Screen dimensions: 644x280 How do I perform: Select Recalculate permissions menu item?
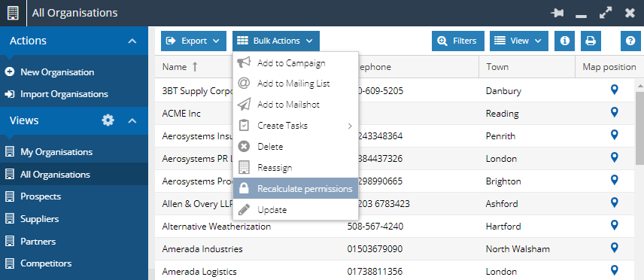click(x=296, y=189)
